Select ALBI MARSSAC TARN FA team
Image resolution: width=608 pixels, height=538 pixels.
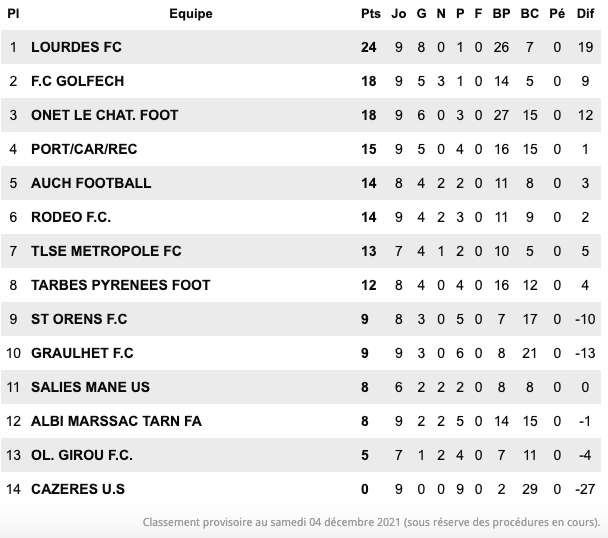116,421
